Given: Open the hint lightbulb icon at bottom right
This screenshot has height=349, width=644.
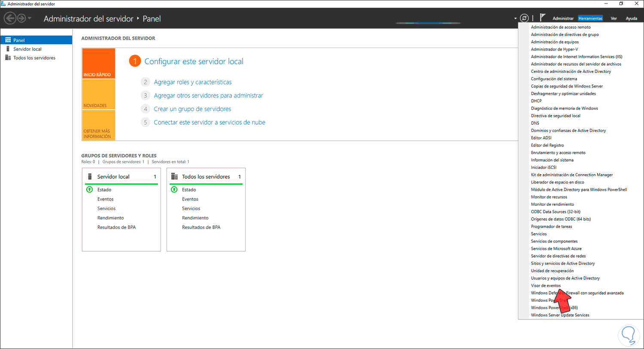Looking at the screenshot, I should pyautogui.click(x=629, y=336).
